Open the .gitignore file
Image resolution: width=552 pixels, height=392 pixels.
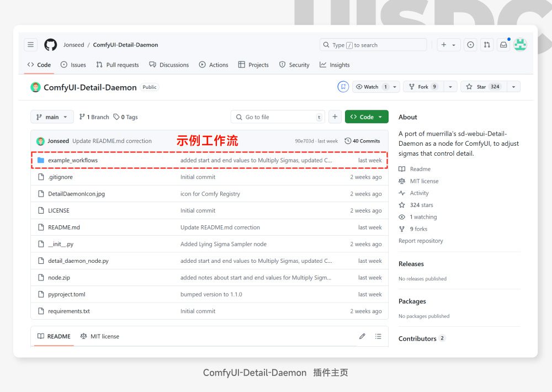[x=60, y=177]
